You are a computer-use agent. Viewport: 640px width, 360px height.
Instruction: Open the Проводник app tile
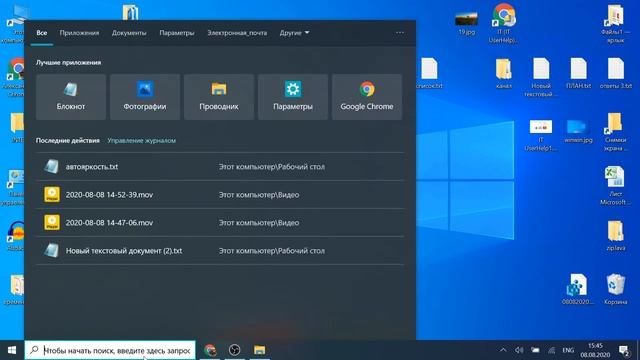tap(219, 97)
